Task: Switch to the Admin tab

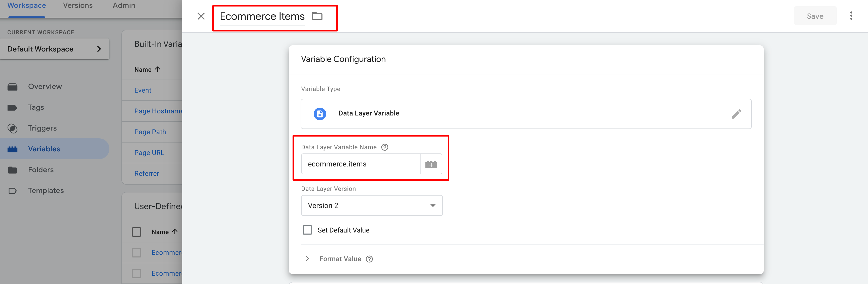Action: [x=124, y=5]
